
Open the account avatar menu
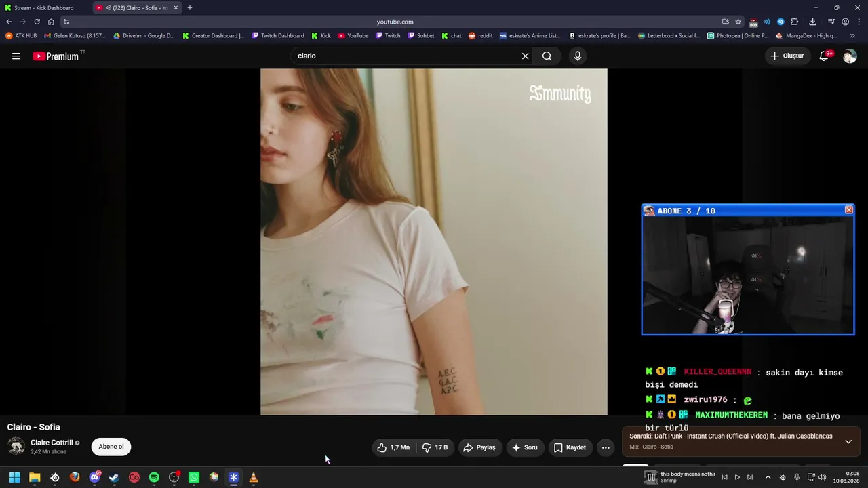(850, 56)
